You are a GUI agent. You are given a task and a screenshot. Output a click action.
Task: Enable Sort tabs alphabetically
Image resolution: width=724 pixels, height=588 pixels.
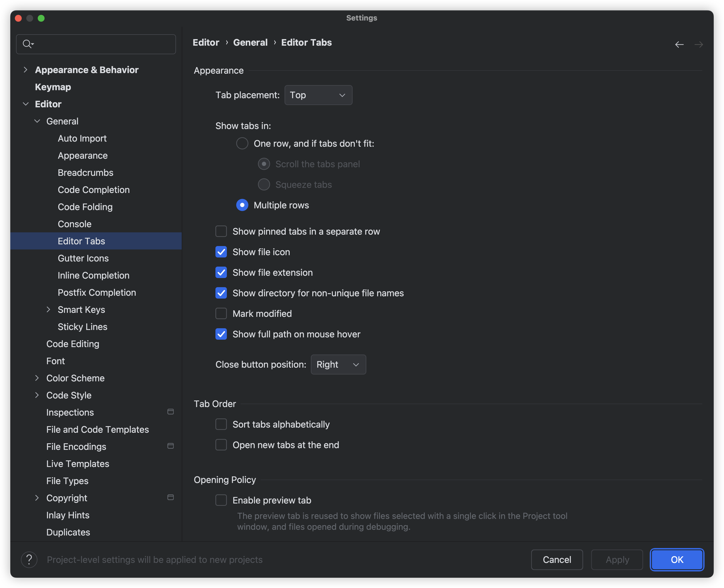coord(221,424)
